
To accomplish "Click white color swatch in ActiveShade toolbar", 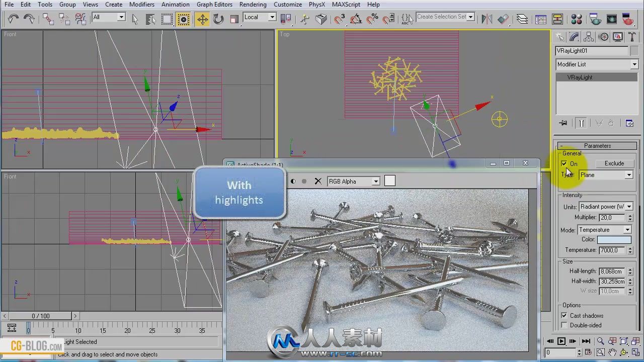I will pyautogui.click(x=390, y=181).
